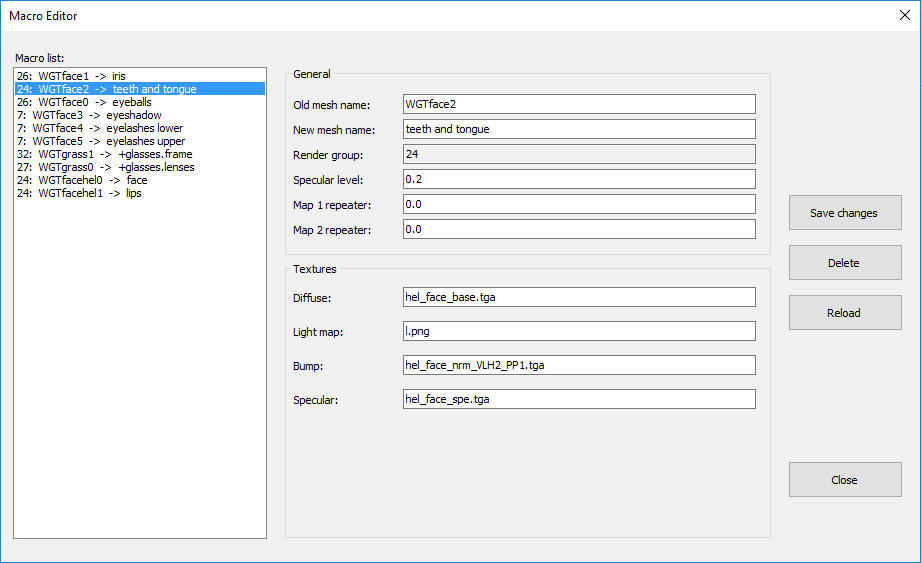Edit the New mesh name field
This screenshot has height=563, width=922.
[x=579, y=129]
